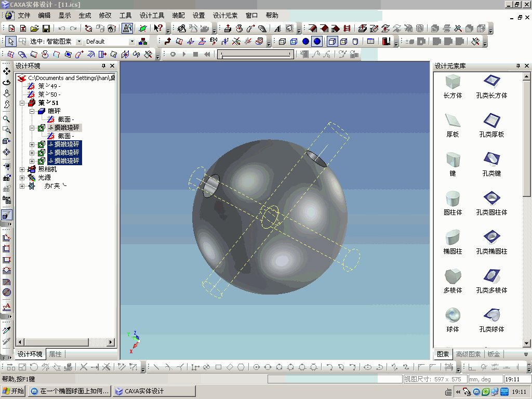Open the 编辑 Edit menu
The height and width of the screenshot is (399, 532).
(x=44, y=16)
